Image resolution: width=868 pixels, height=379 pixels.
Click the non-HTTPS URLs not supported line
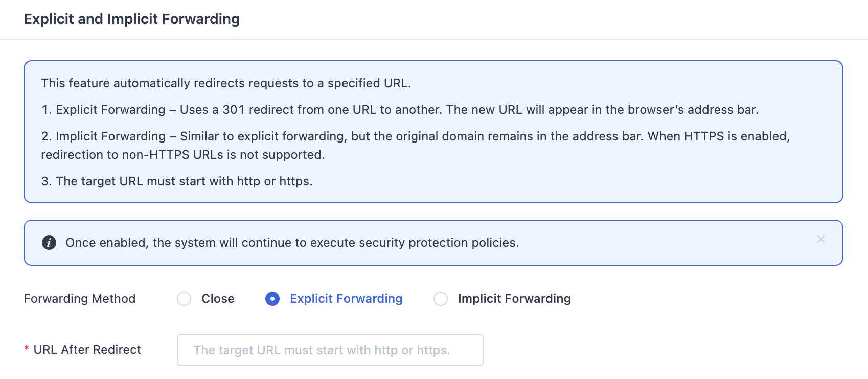point(183,155)
